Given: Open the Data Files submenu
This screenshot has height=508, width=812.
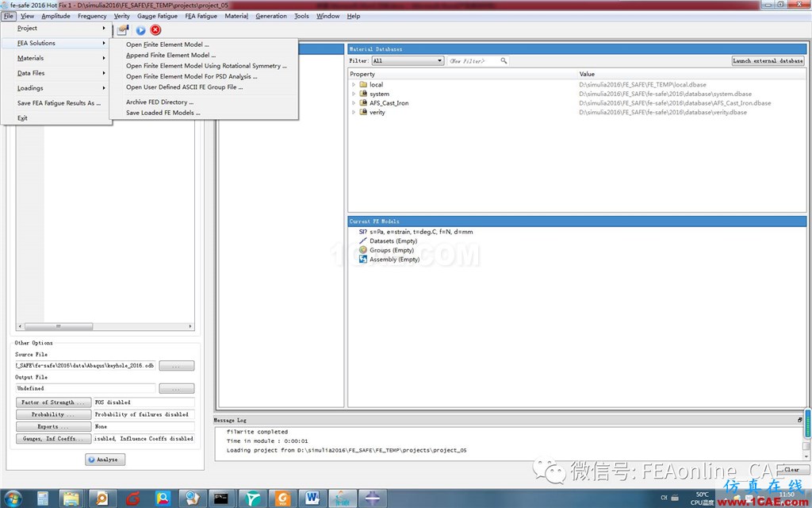Looking at the screenshot, I should (x=57, y=73).
